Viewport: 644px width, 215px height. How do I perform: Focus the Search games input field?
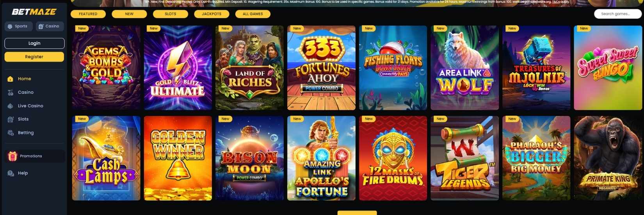pos(618,14)
